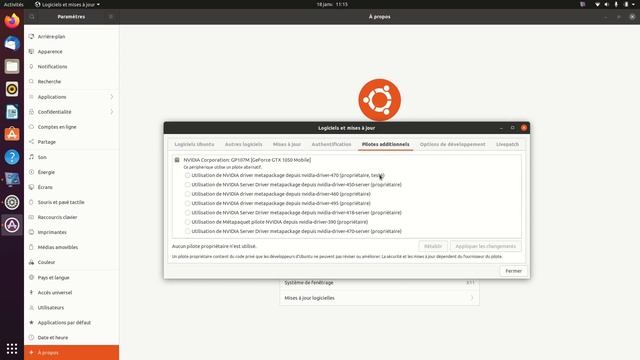Open the Partage settings

[x=71, y=142]
